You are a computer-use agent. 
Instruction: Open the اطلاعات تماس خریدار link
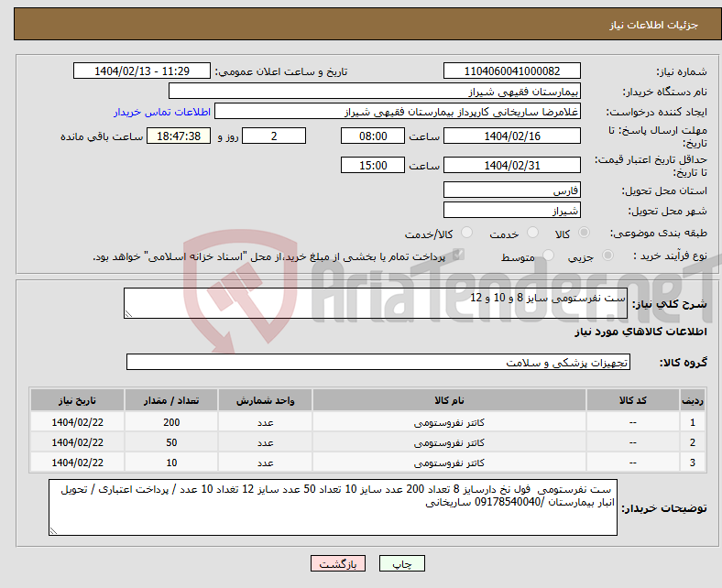[x=162, y=112]
